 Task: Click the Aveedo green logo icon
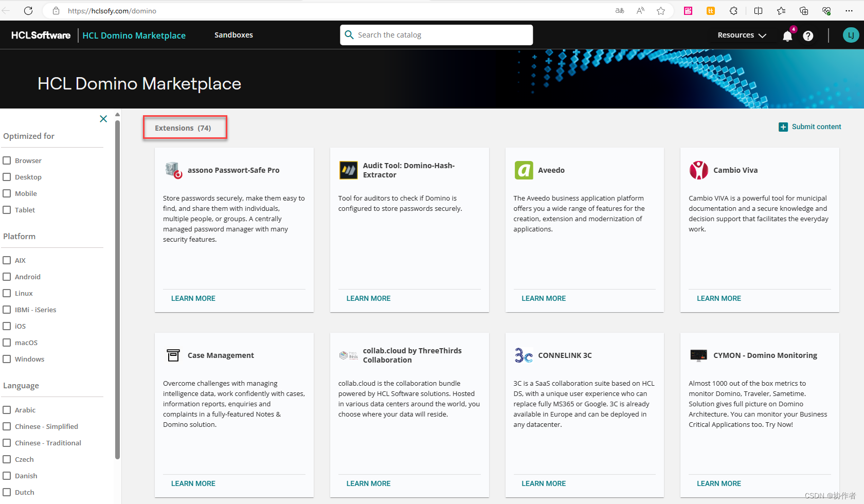tap(524, 170)
